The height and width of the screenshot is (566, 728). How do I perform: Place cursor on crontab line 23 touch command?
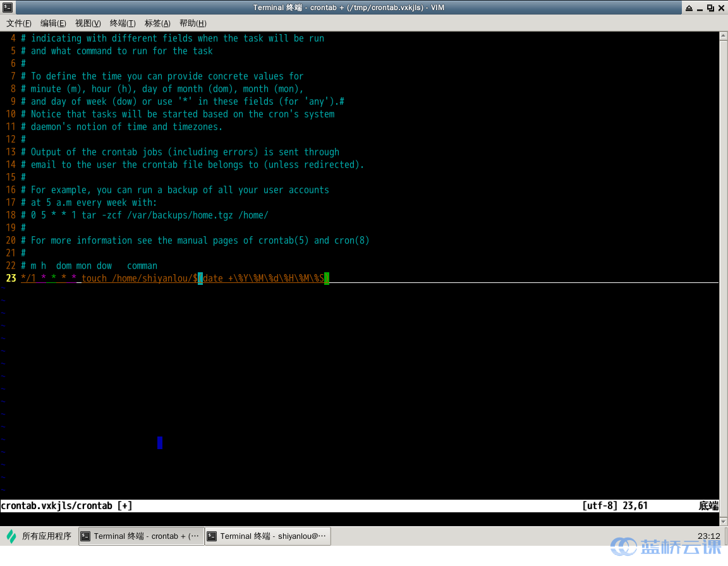pyautogui.click(x=95, y=279)
